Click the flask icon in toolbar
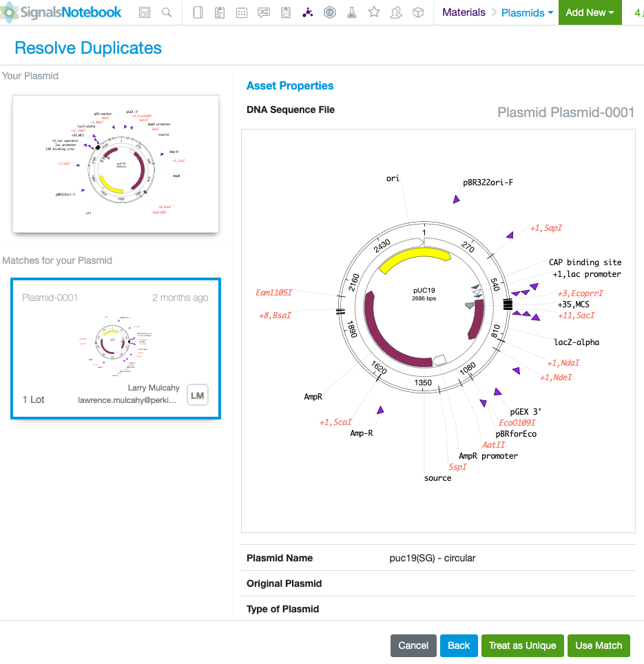This screenshot has height=664, width=644. (x=352, y=12)
